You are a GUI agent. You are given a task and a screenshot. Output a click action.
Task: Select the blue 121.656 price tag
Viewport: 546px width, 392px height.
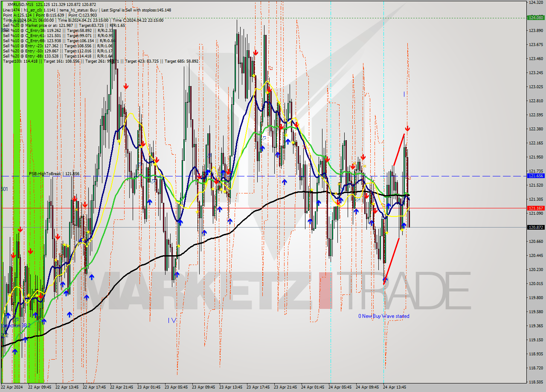click(536, 176)
